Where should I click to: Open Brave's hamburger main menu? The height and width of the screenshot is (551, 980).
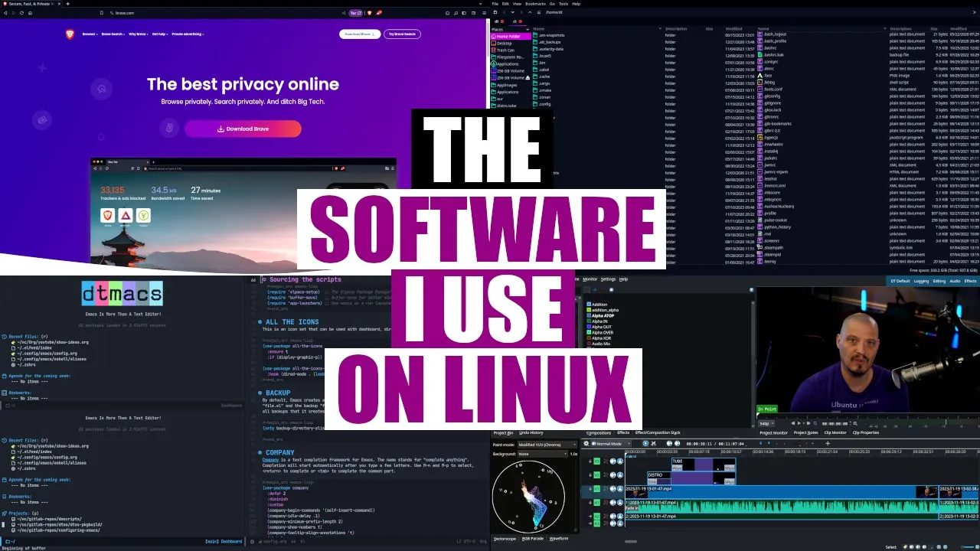pos(482,12)
